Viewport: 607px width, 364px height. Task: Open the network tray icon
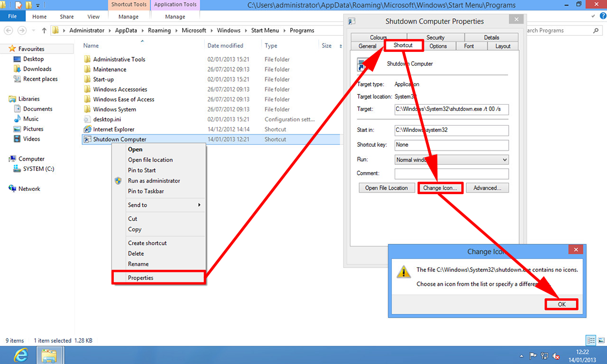pyautogui.click(x=544, y=356)
